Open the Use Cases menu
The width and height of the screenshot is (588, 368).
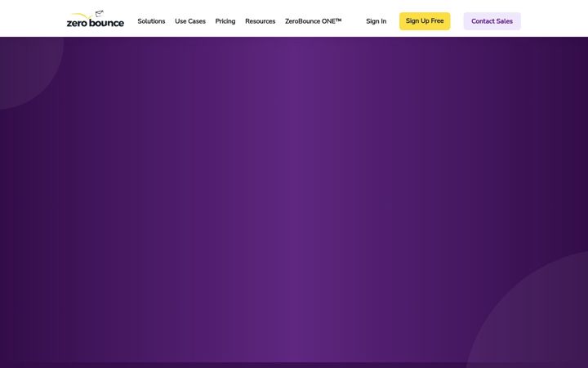(190, 21)
